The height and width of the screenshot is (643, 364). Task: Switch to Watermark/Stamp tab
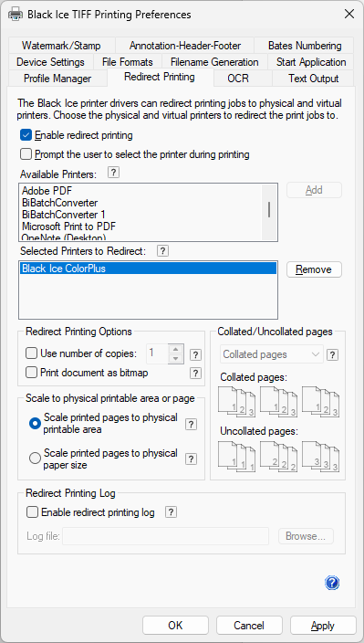61,46
